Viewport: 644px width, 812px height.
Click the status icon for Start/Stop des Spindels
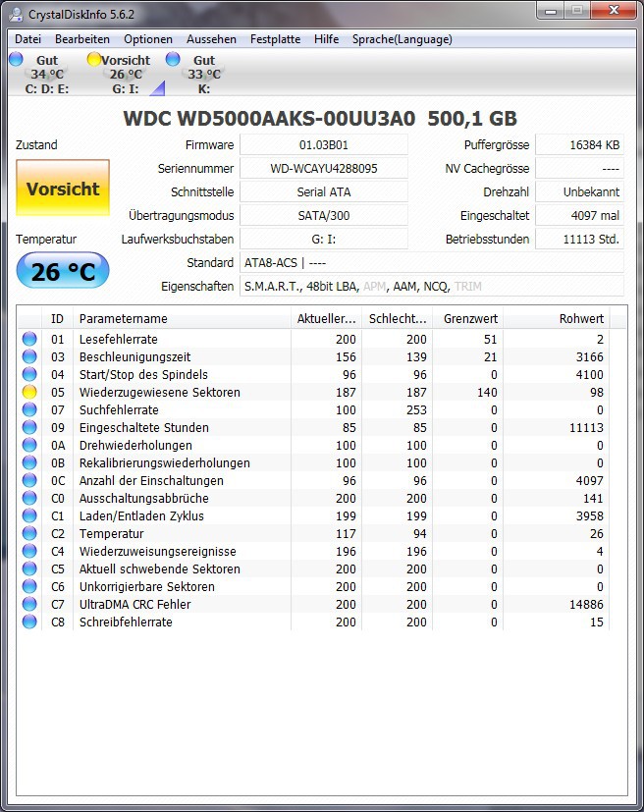pyautogui.click(x=29, y=374)
